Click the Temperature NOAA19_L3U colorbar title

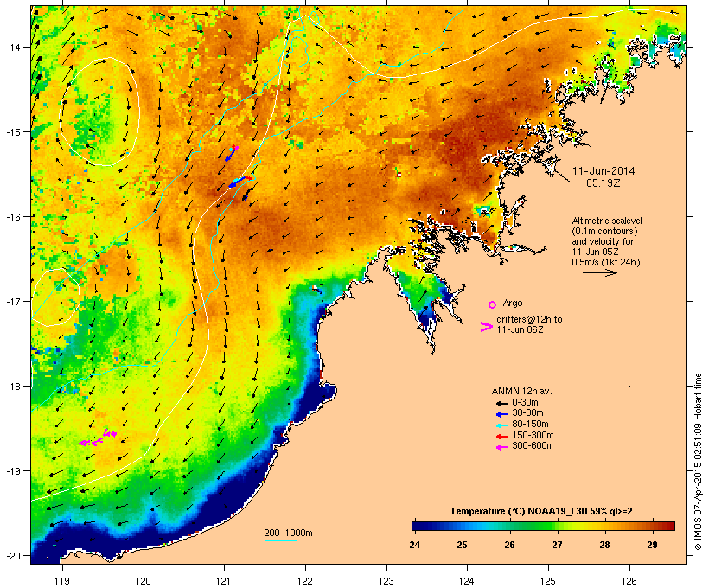point(541,512)
